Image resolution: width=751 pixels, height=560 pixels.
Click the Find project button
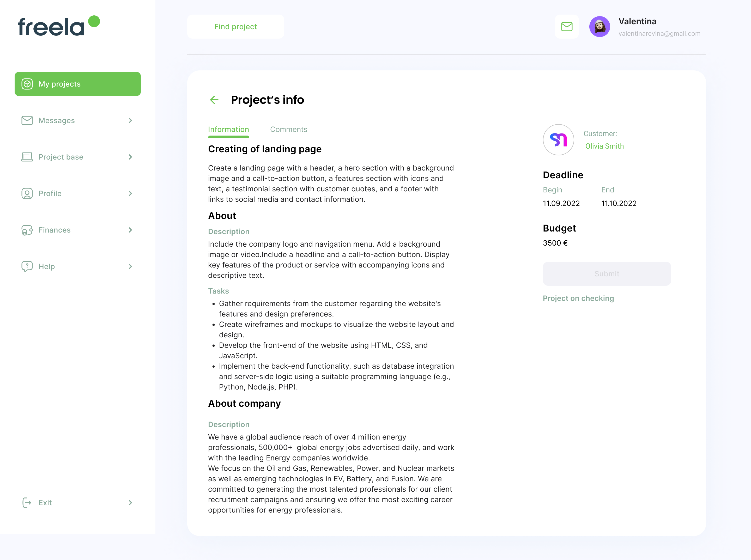[236, 26]
